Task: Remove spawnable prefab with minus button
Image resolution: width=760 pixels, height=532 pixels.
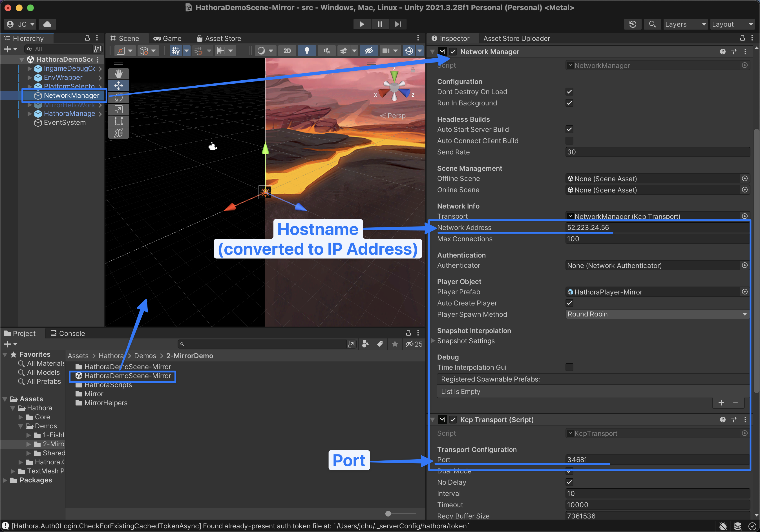Action: (735, 403)
